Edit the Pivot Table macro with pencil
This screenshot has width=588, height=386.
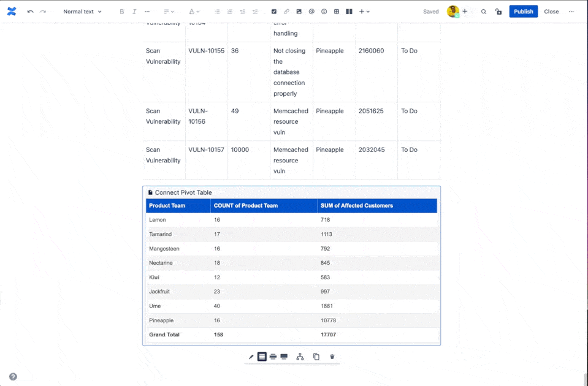pyautogui.click(x=251, y=357)
